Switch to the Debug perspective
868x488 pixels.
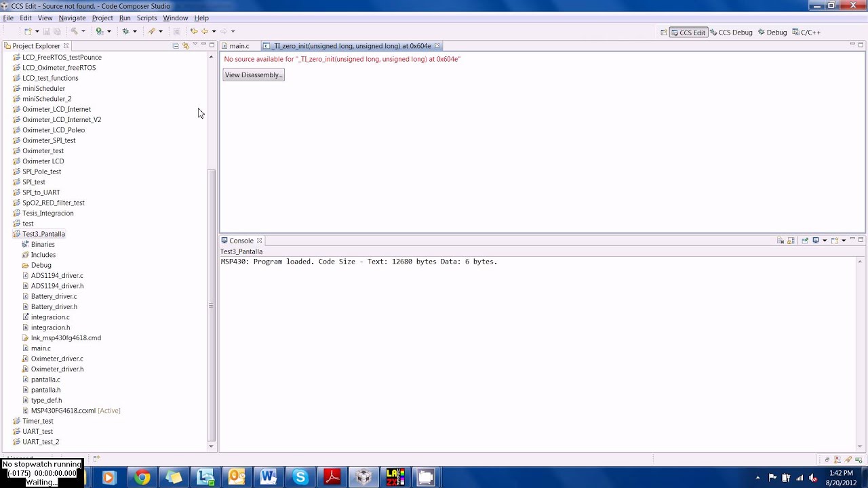coord(772,33)
